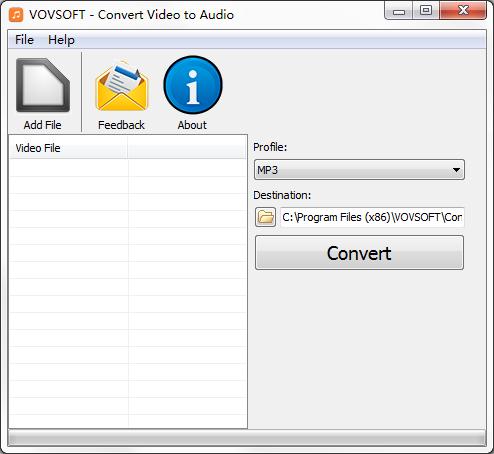Screen dimensions: 494x454
Task: Click the Add File toolbar icon
Action: tap(43, 85)
